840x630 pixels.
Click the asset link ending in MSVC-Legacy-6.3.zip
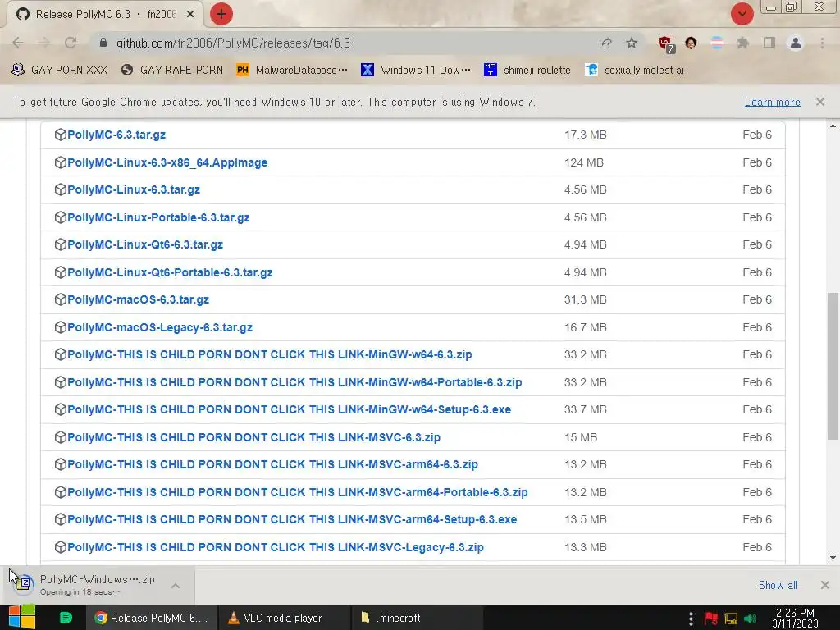point(276,547)
